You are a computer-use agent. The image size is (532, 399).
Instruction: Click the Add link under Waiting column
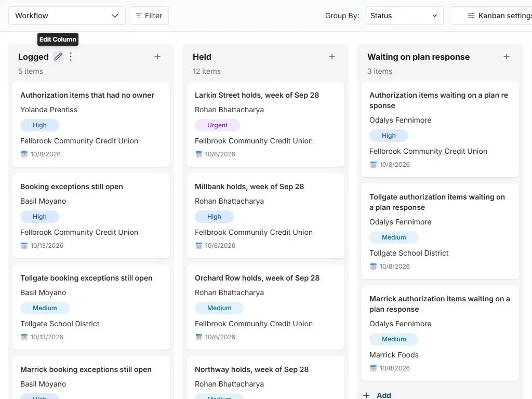click(377, 395)
